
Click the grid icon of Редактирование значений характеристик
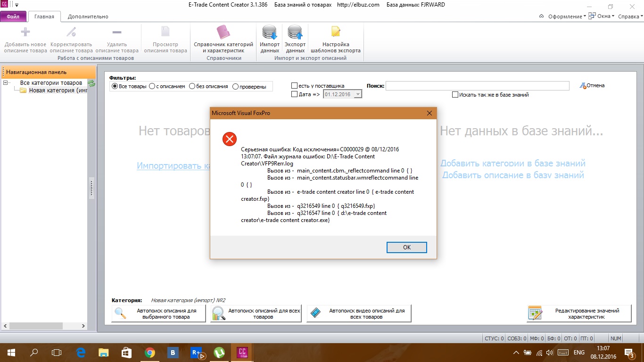[x=535, y=313]
